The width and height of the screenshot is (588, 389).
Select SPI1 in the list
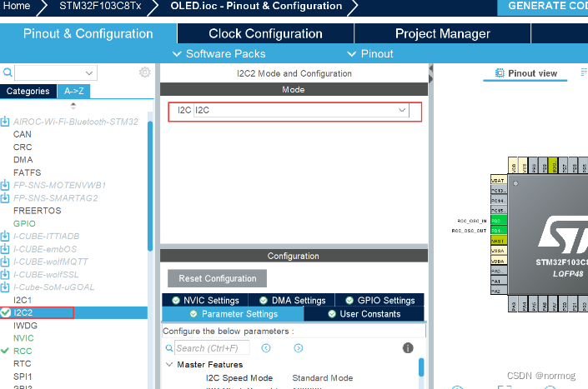23,377
